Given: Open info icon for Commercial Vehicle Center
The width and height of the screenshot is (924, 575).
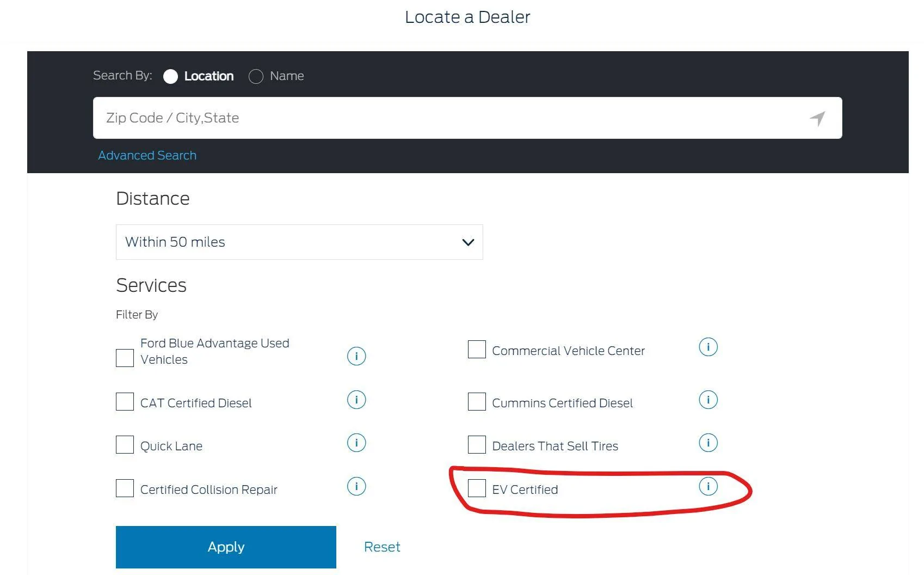Looking at the screenshot, I should coord(708,347).
